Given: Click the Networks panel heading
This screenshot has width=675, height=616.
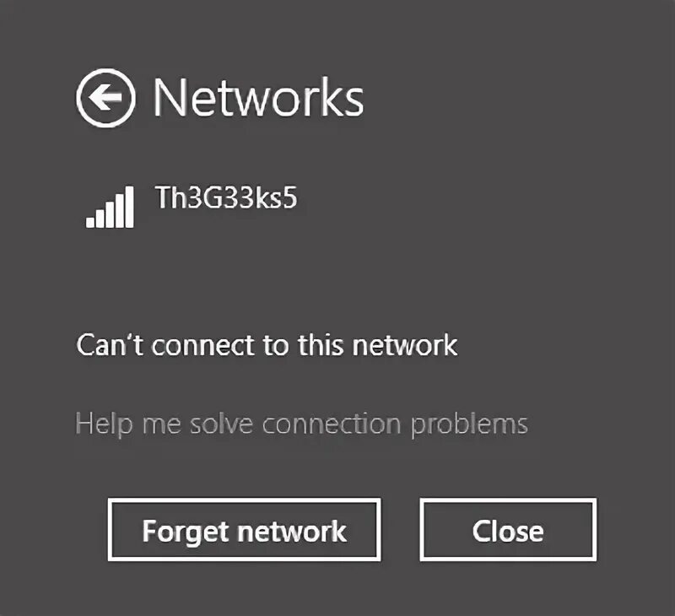Looking at the screenshot, I should point(258,98).
